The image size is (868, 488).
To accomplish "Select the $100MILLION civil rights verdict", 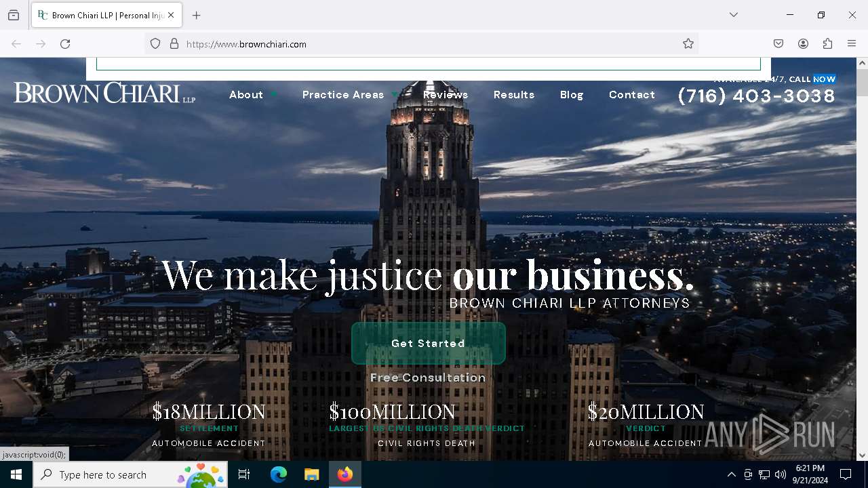I will click(427, 426).
